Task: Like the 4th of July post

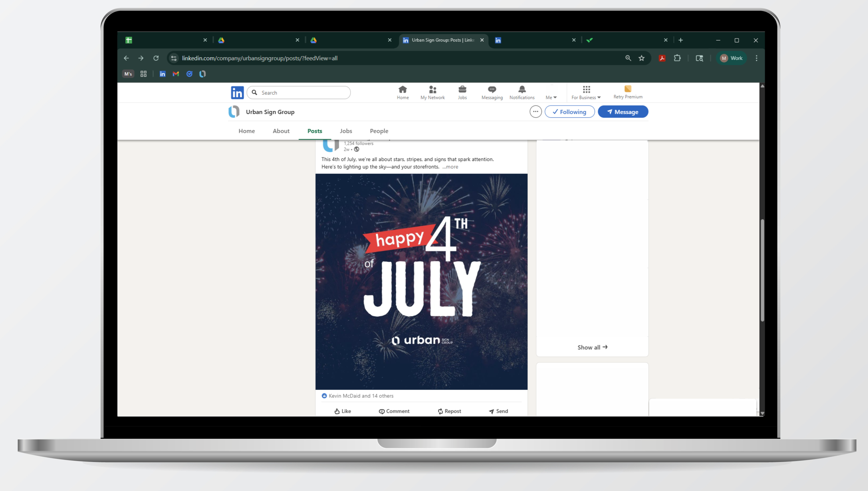Action: click(342, 411)
